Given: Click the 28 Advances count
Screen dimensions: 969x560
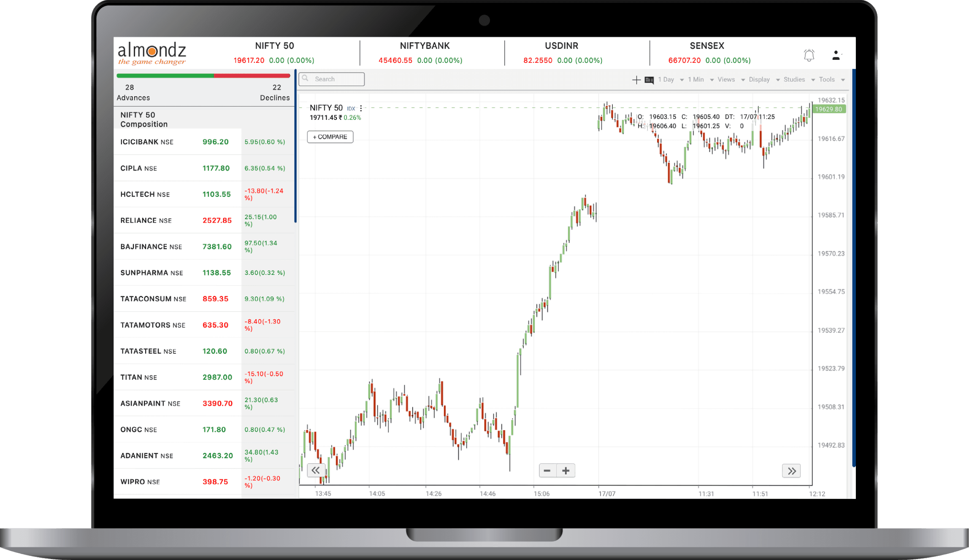Looking at the screenshot, I should [x=133, y=92].
